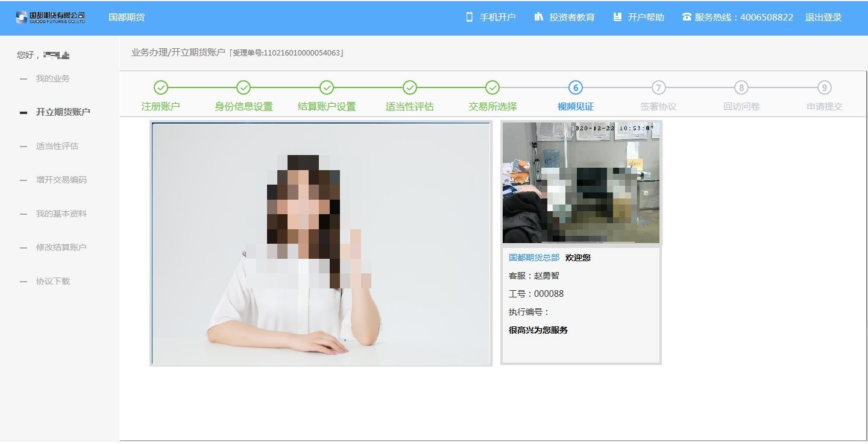Click the 交易所选择 step label
Viewport: 868px width, 444px height.
(x=492, y=107)
